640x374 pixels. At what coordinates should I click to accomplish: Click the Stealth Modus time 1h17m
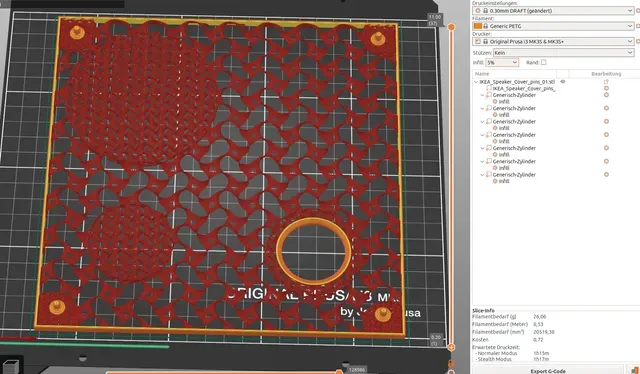(541, 359)
